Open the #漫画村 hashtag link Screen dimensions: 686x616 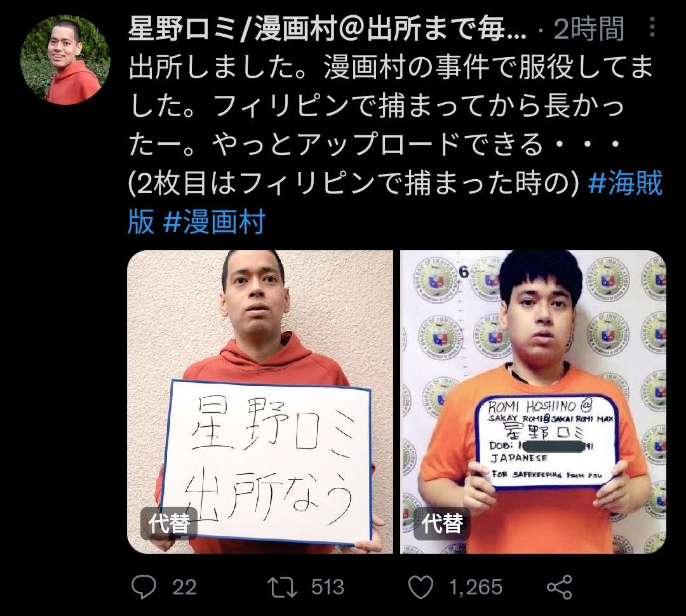coord(214,221)
